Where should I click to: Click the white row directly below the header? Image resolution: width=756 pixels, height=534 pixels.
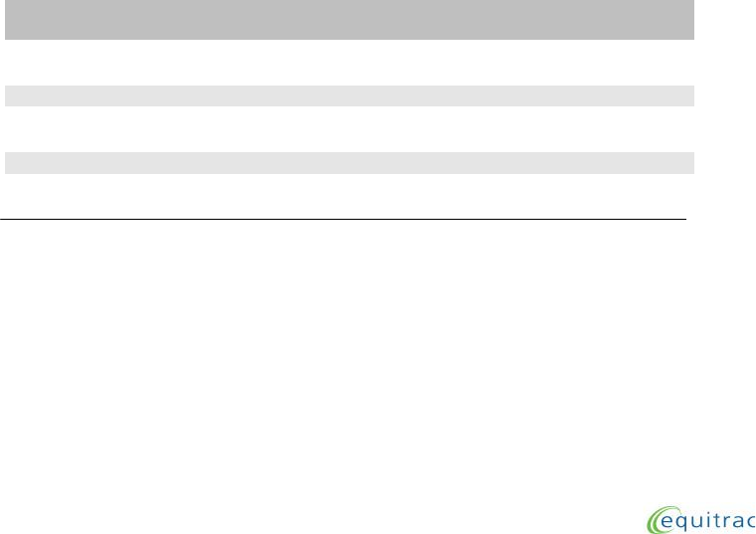(x=349, y=63)
